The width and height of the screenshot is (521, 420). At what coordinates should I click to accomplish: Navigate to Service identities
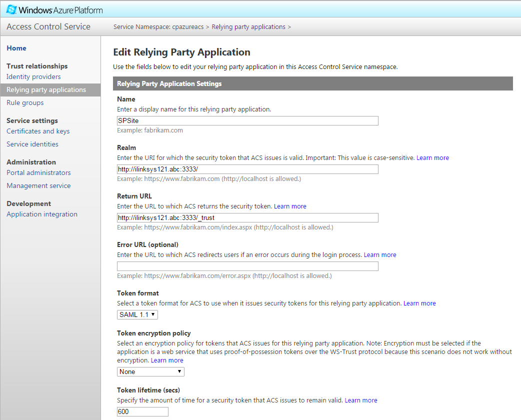click(32, 144)
